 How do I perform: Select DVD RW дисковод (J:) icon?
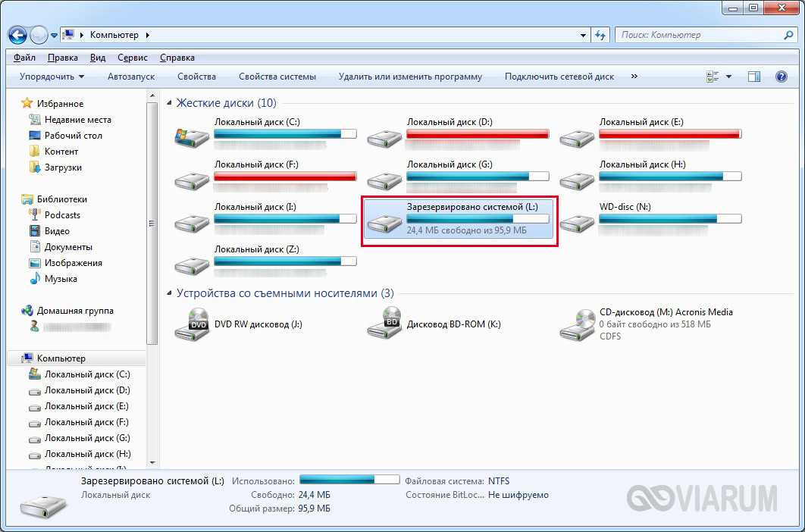[x=192, y=324]
